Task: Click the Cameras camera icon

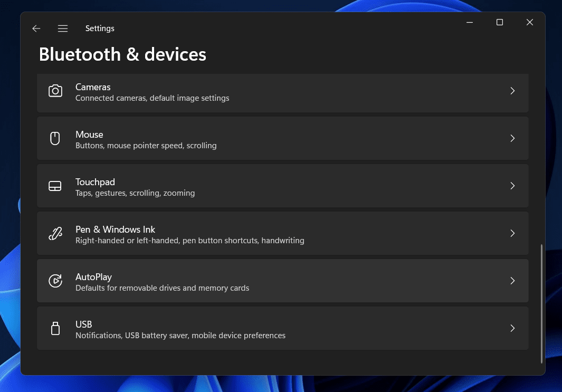Action: (x=55, y=91)
